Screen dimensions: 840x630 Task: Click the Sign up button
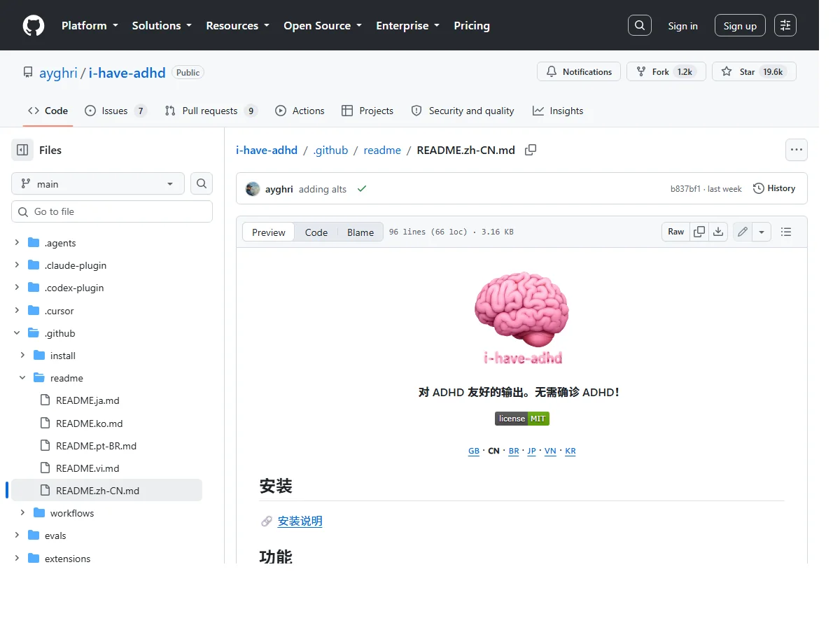pos(740,26)
